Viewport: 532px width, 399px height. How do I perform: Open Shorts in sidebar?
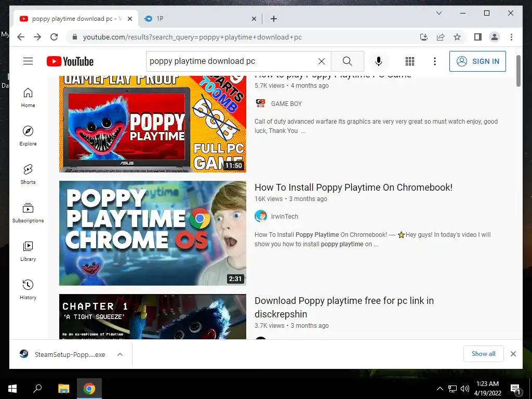[28, 175]
